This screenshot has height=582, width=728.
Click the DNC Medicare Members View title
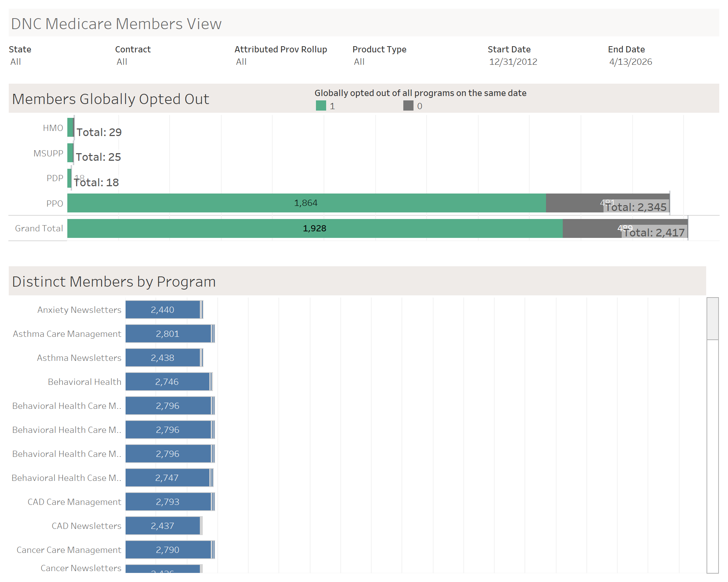pos(116,23)
